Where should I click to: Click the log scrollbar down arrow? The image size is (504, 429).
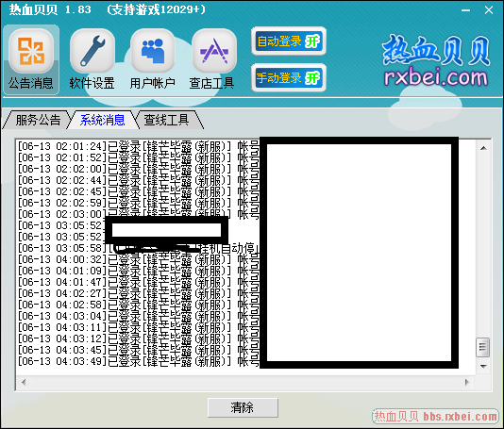click(483, 367)
